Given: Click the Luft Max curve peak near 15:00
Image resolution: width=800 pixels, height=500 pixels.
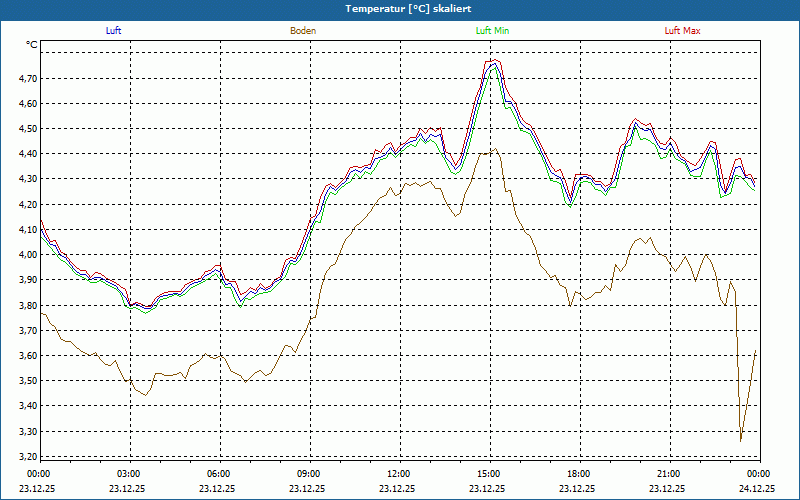Looking at the screenshot, I should click(492, 60).
